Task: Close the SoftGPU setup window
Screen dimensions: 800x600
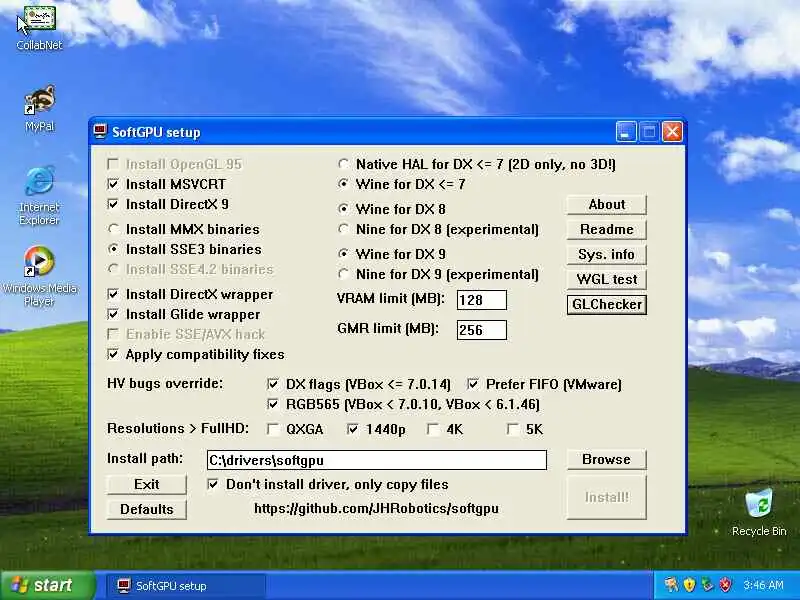Action: coord(672,132)
